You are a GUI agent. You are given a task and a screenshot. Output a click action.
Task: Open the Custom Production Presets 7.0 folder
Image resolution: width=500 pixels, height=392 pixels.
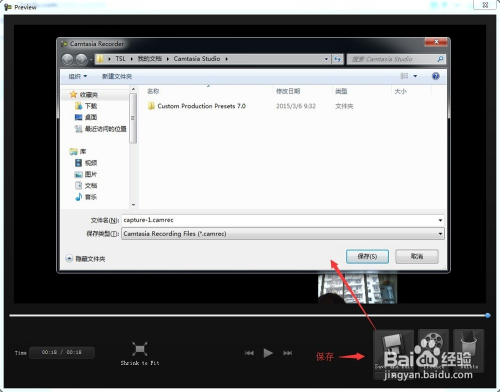(201, 106)
